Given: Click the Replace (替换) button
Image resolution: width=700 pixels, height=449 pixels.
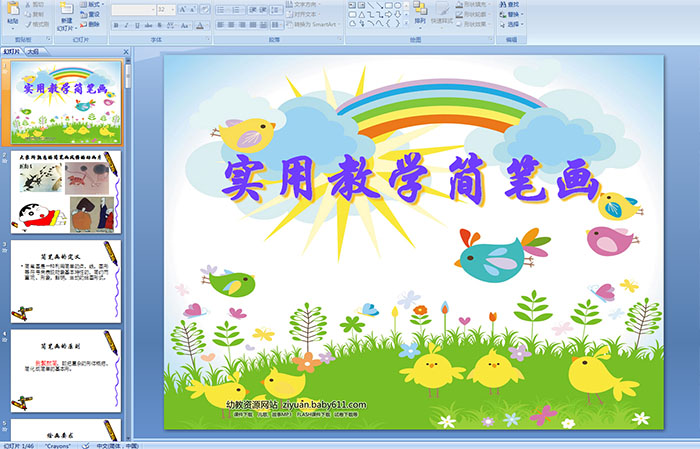Looking at the screenshot, I should 510,14.
